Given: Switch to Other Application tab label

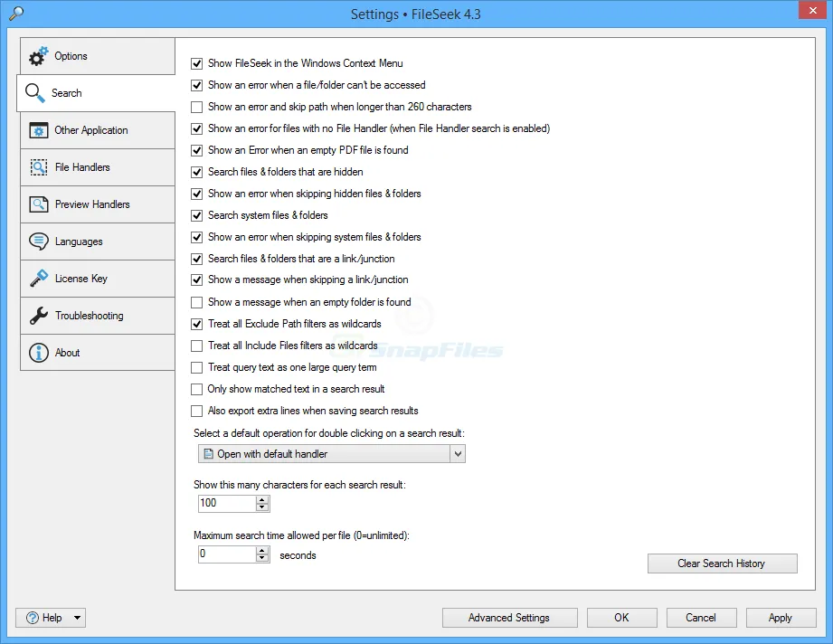Looking at the screenshot, I should click(90, 130).
